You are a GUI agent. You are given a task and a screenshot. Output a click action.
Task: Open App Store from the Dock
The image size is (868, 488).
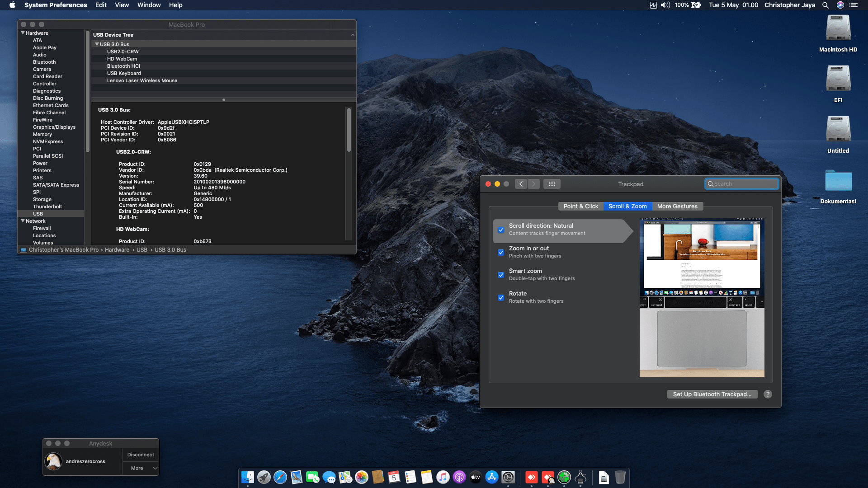[492, 477]
